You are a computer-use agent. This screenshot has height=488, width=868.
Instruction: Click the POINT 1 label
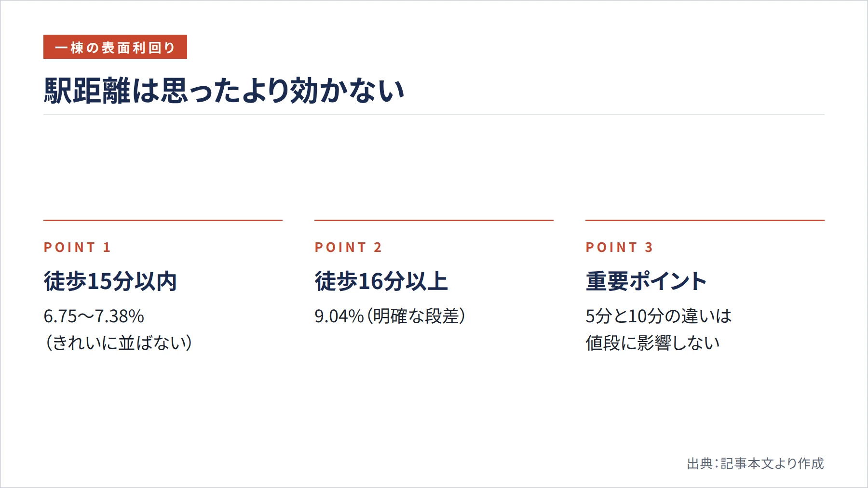[78, 248]
